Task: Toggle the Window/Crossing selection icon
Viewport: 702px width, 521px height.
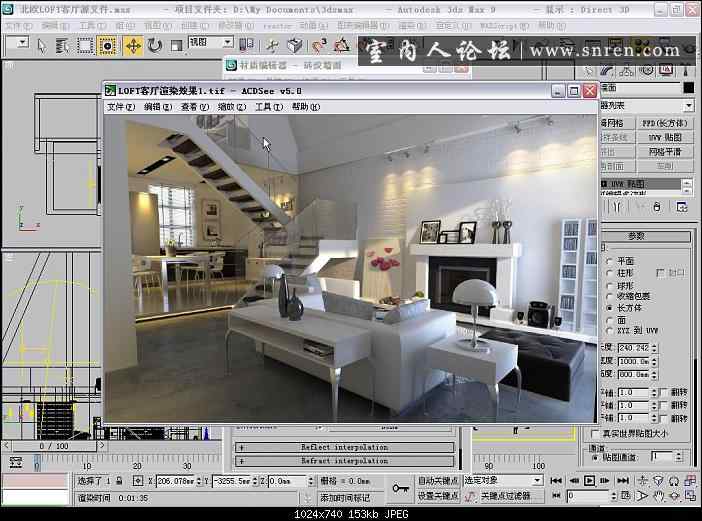Action: tap(107, 46)
